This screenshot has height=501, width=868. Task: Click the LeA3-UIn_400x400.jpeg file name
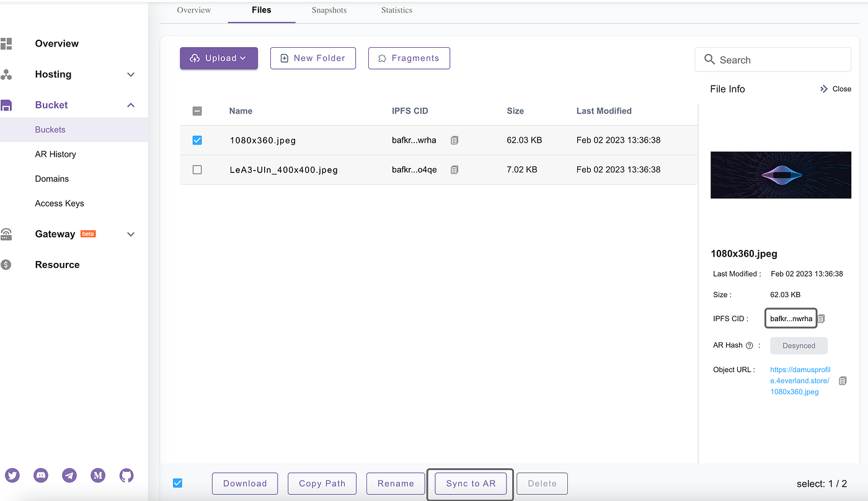point(284,170)
